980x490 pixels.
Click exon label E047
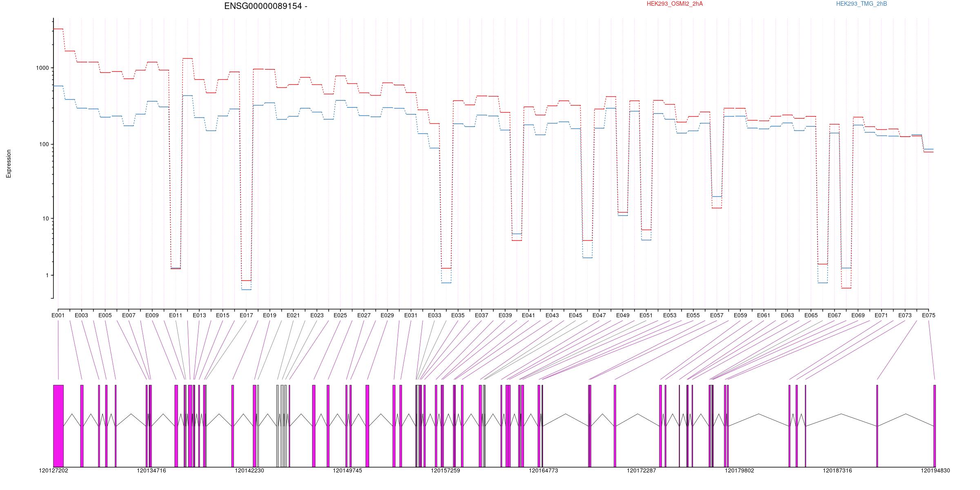pyautogui.click(x=599, y=315)
